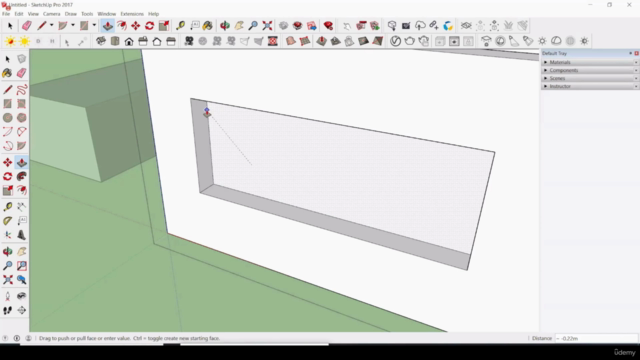This screenshot has width=640, height=360.
Task: Open the Help menu
Action: click(x=153, y=14)
